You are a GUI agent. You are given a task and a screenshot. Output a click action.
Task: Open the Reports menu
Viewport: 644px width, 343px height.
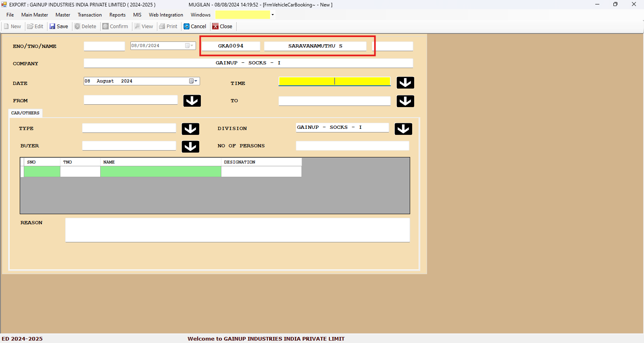pos(117,15)
